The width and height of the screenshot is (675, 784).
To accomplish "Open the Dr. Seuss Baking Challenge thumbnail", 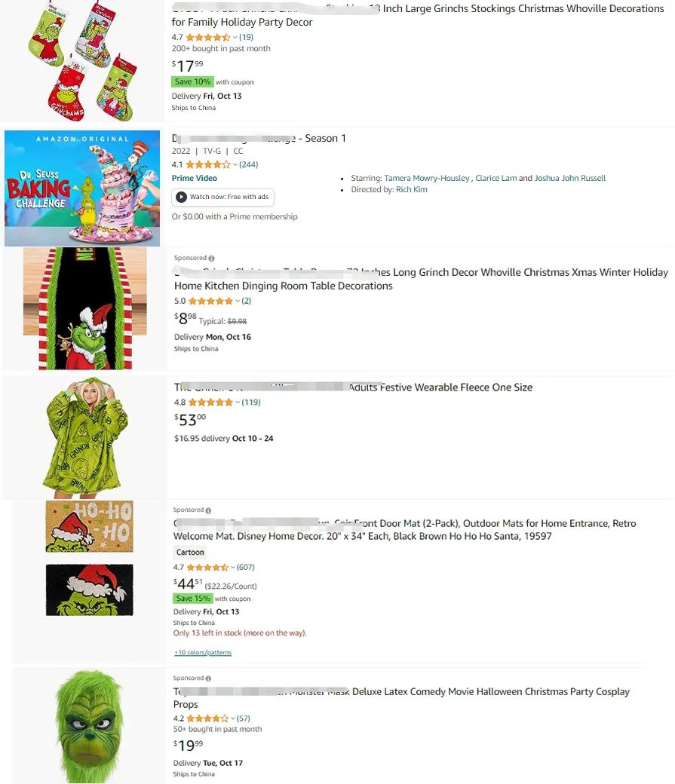I will coord(82,188).
